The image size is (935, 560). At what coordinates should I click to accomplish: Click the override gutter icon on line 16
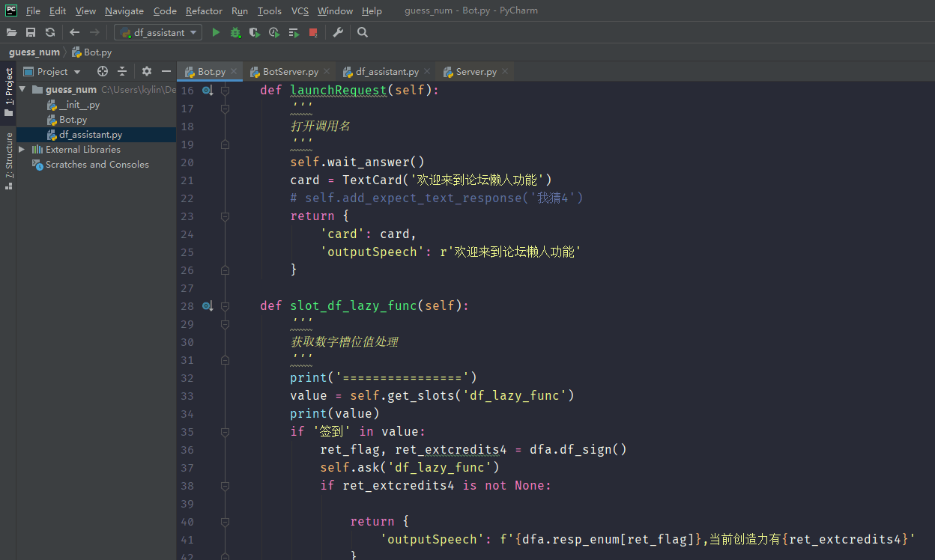click(208, 91)
